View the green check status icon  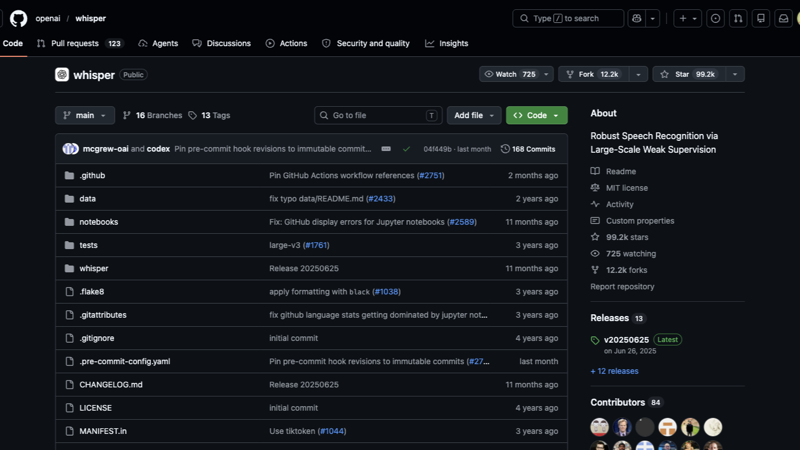(406, 149)
